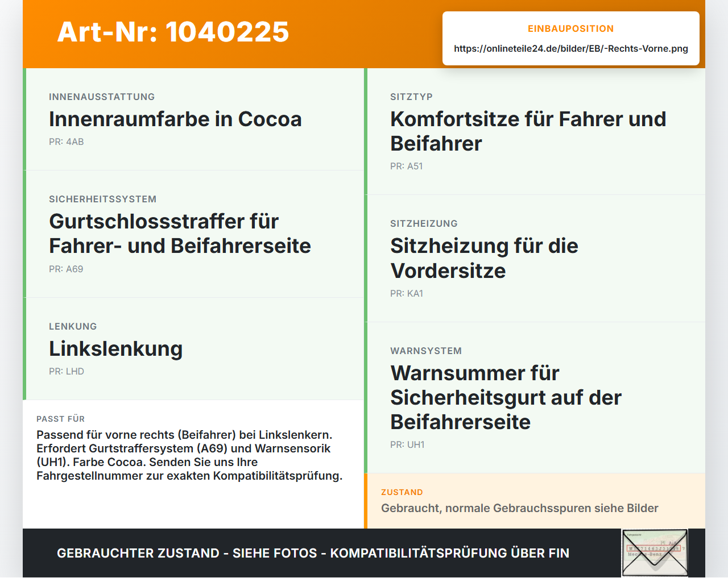The height and width of the screenshot is (578, 728).
Task: Select 'Komfortsitze für Fahrer und Beifahrer' title
Action: pyautogui.click(x=528, y=131)
